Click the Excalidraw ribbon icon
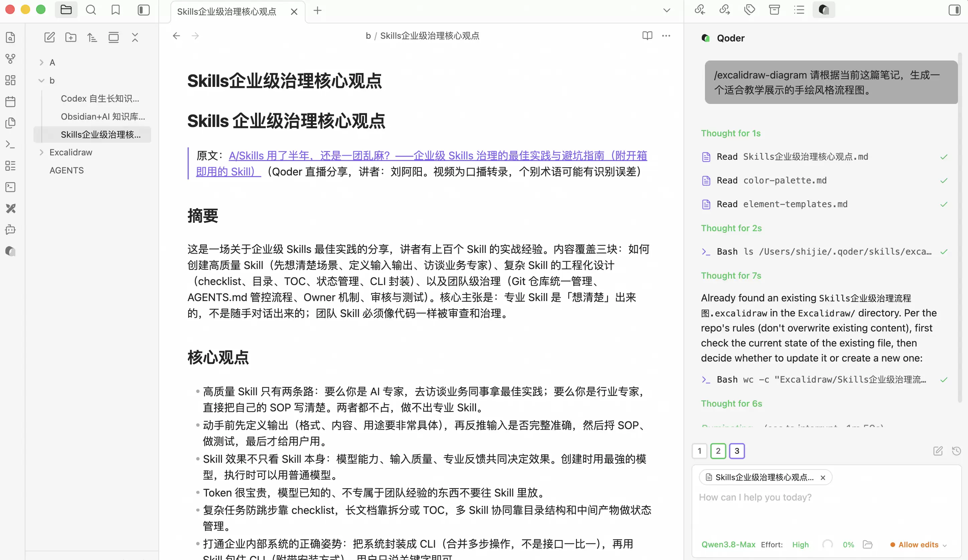Viewport: 968px width, 560px height. click(11, 208)
